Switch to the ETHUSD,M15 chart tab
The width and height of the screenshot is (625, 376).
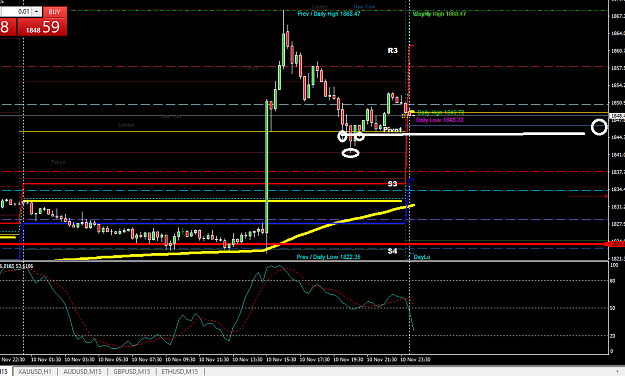click(x=180, y=372)
